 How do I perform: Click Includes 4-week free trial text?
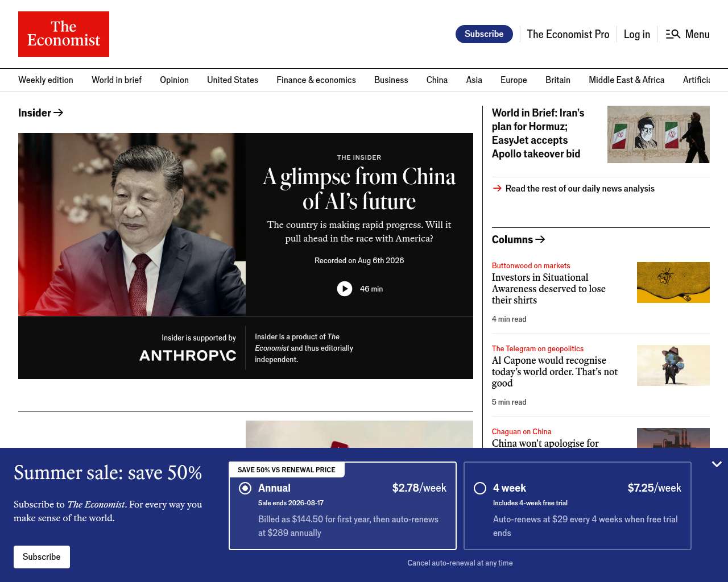tap(530, 503)
